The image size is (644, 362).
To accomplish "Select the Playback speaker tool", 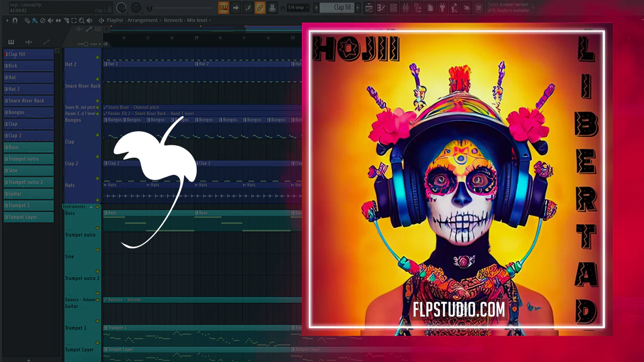I will click(90, 21).
